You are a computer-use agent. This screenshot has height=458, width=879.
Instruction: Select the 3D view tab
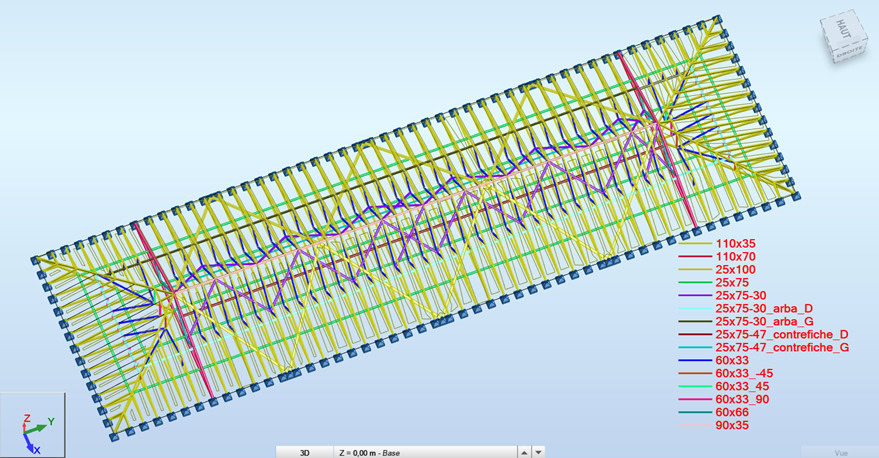tap(305, 451)
